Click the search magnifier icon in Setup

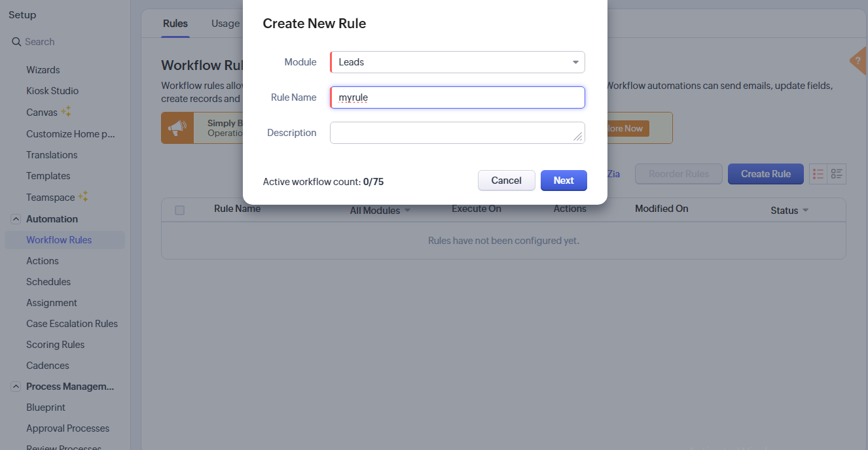16,42
